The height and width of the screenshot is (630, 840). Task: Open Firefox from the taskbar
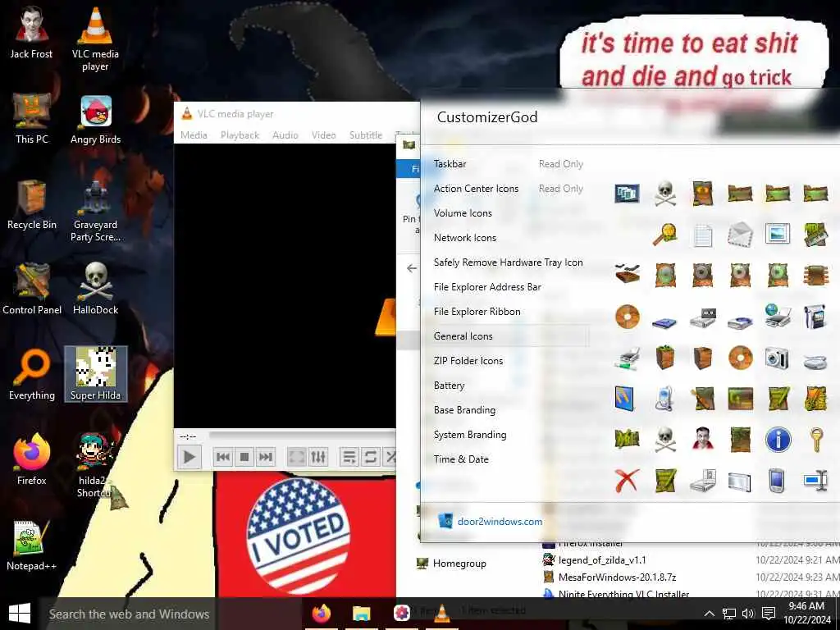pos(322,614)
